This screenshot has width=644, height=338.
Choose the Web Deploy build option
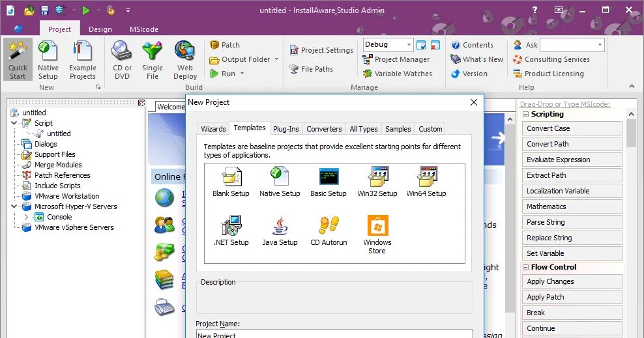[185, 60]
